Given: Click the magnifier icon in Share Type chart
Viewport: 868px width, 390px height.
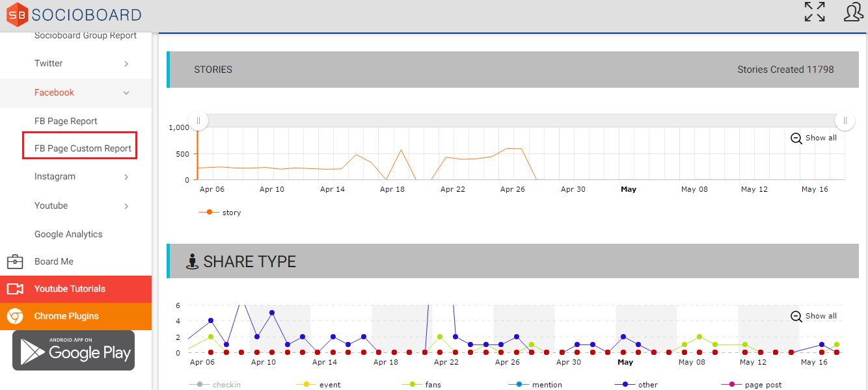Looking at the screenshot, I should [x=796, y=316].
